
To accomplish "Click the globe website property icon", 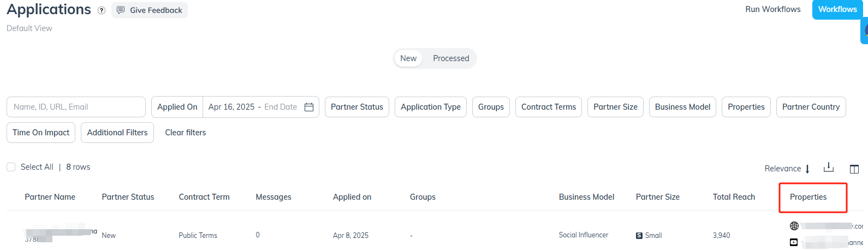I will click(x=794, y=226).
